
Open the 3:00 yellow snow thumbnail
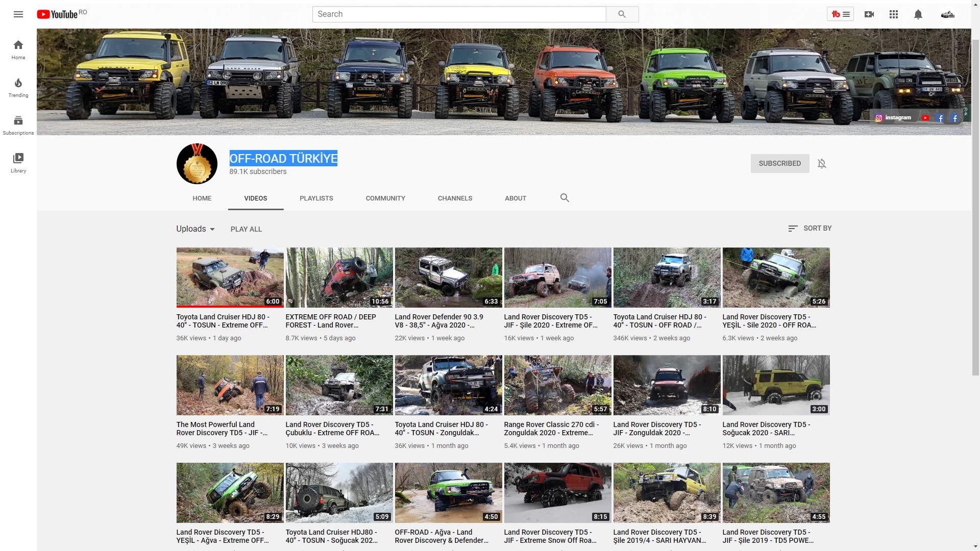coord(776,385)
